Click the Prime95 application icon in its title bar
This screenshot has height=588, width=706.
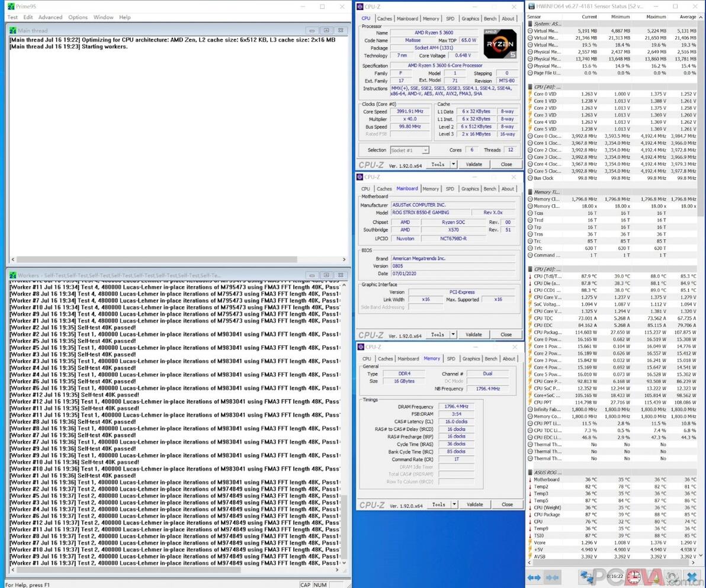pos(11,7)
